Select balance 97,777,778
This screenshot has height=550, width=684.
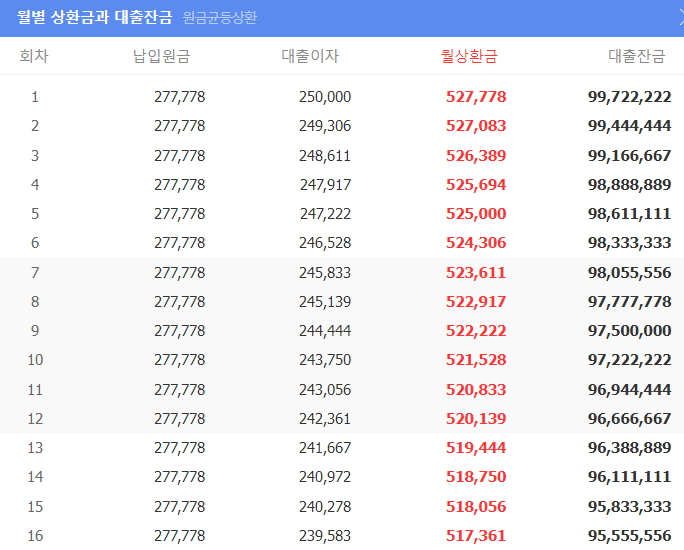(x=629, y=302)
